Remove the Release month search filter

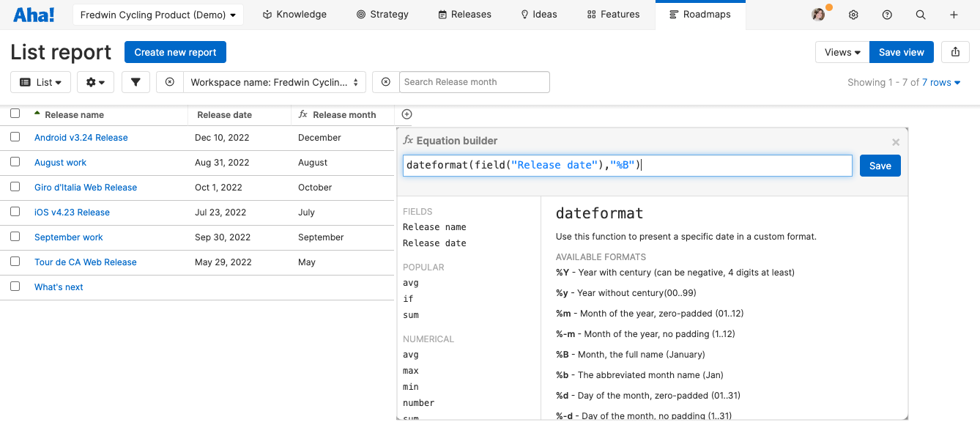click(x=386, y=82)
